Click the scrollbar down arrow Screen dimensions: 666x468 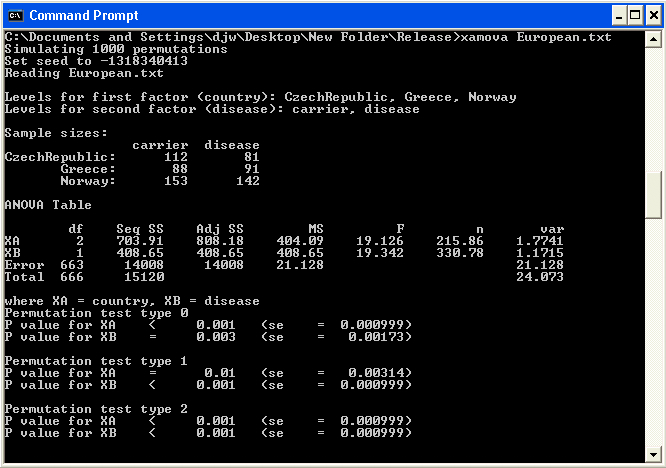653,455
